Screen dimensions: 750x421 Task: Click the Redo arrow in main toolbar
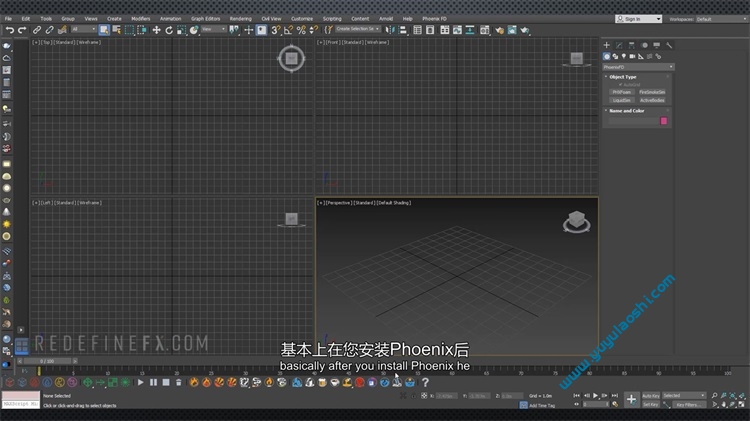(x=22, y=30)
